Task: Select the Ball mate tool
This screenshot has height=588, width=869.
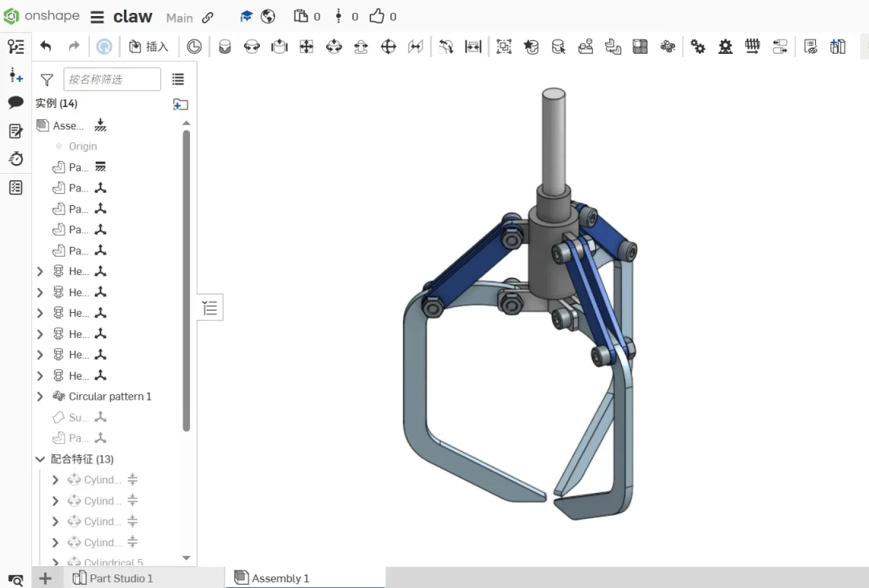Action: tap(389, 47)
